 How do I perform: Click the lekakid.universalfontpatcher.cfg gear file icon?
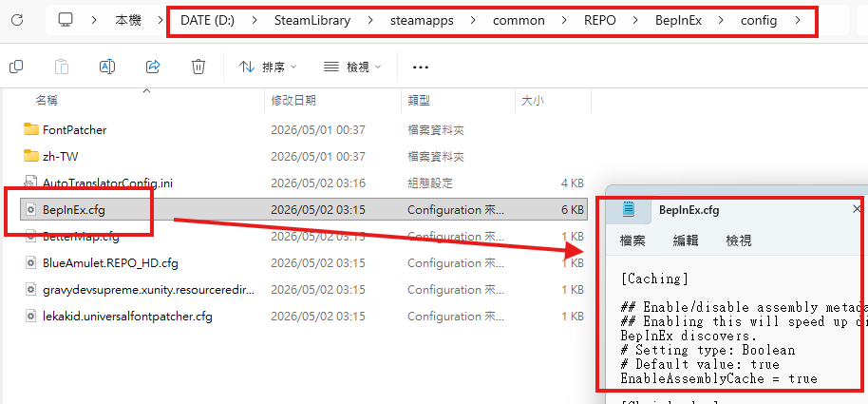click(x=31, y=317)
